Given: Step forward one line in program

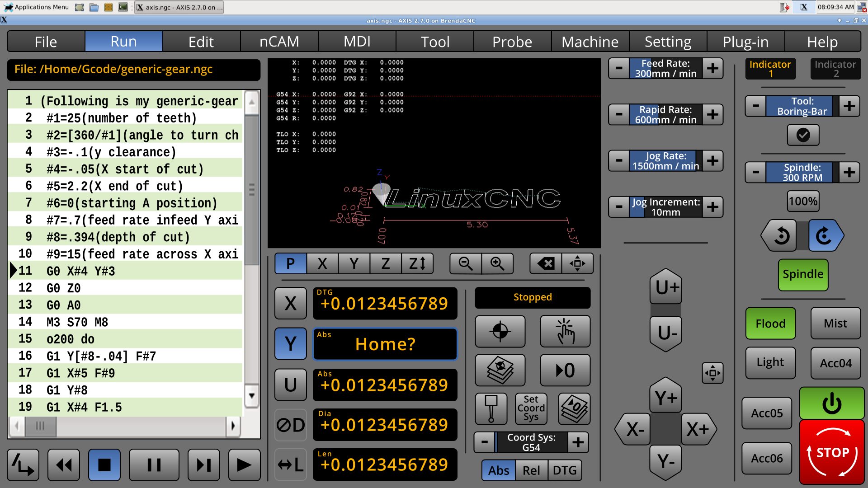Looking at the screenshot, I should coord(204,465).
